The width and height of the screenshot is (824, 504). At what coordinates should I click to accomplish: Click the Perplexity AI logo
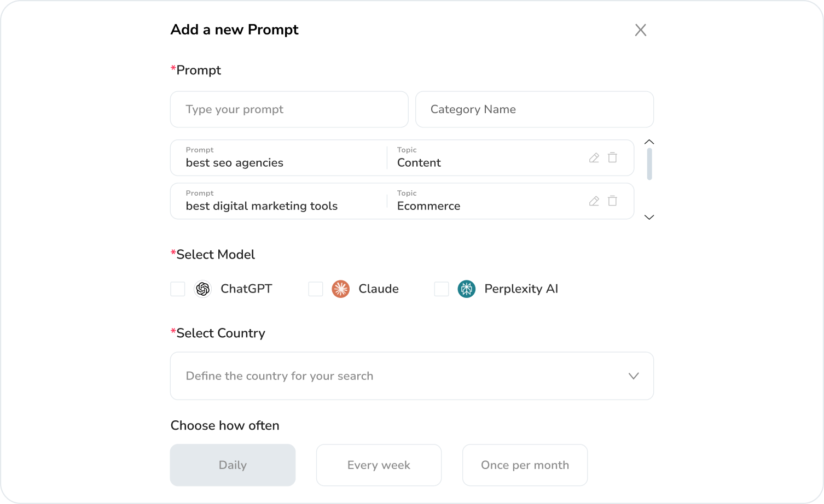[466, 289]
